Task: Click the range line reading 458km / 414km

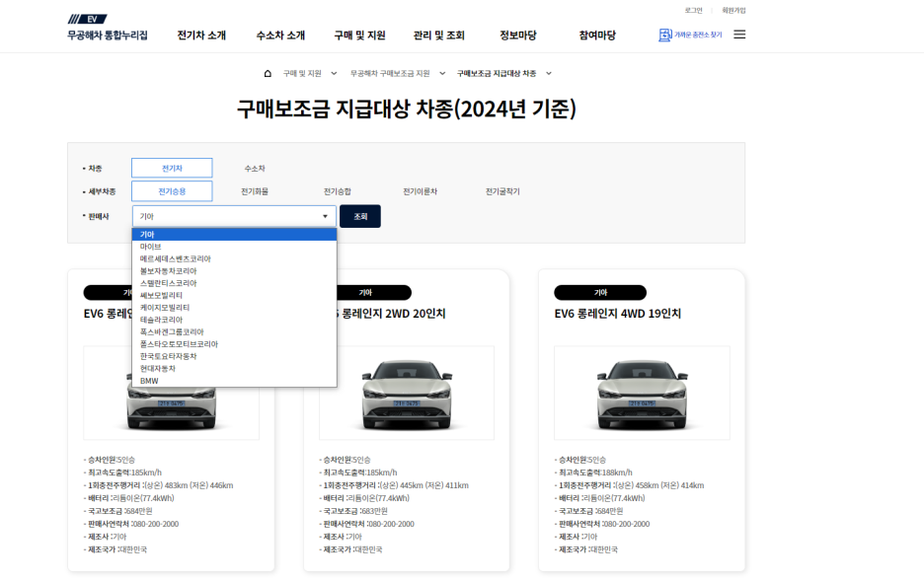Action: pyautogui.click(x=630, y=485)
